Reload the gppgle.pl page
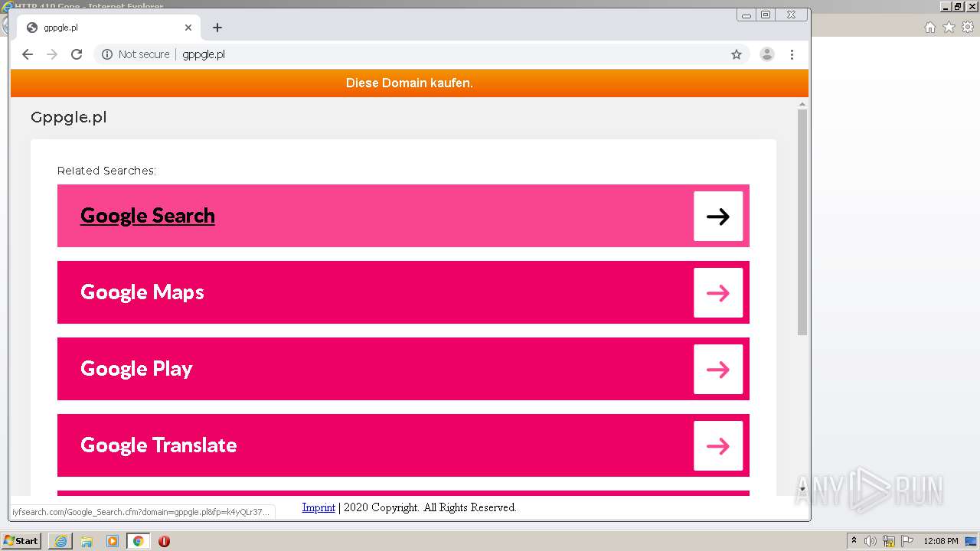 click(x=77, y=54)
